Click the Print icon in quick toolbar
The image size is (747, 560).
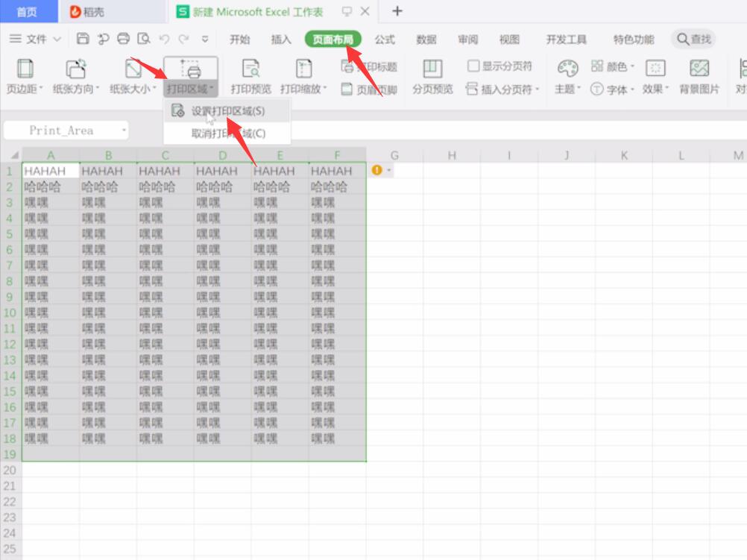124,39
